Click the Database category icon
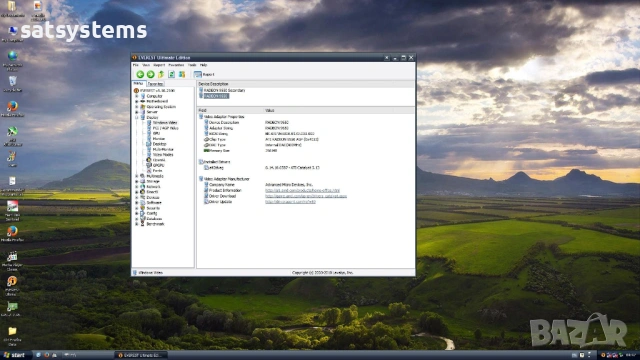The image size is (640, 360). coord(142,219)
